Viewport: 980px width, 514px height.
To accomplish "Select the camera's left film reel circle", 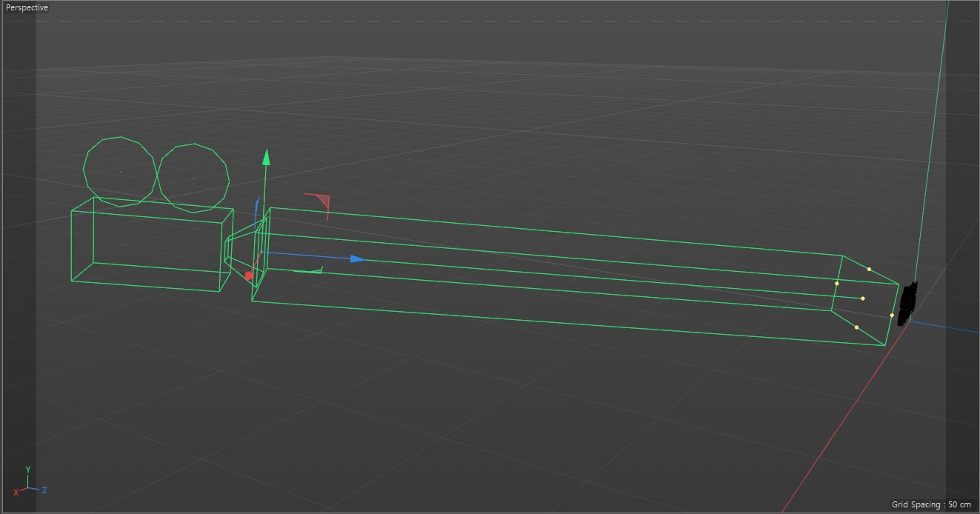I will (120, 172).
